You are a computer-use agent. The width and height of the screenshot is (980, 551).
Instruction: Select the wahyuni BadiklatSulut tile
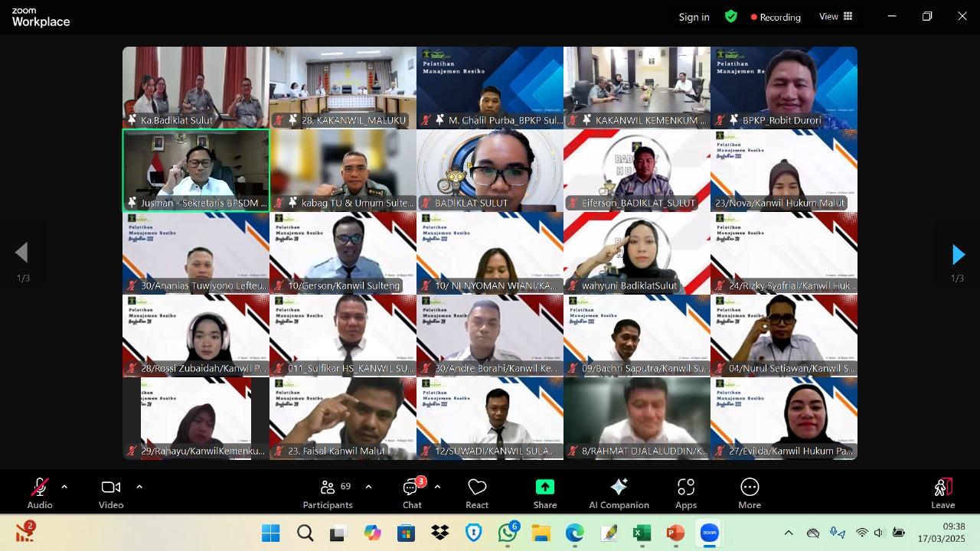[637, 253]
